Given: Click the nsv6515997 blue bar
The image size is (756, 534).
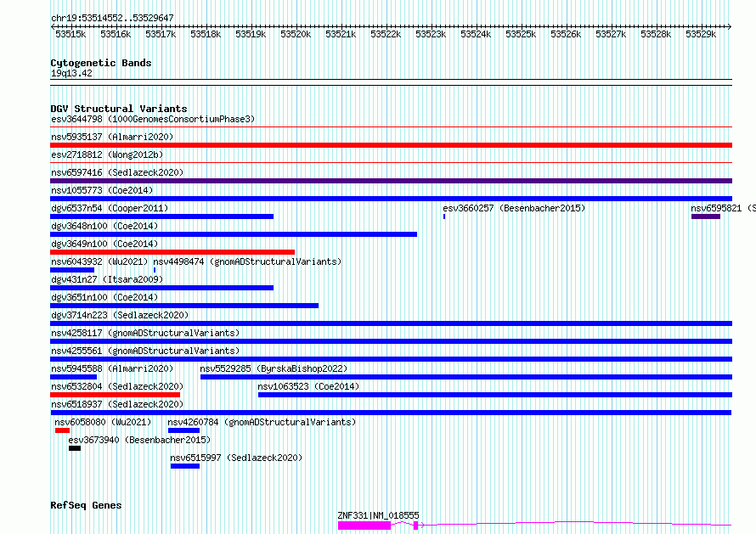Looking at the screenshot, I should (x=184, y=466).
